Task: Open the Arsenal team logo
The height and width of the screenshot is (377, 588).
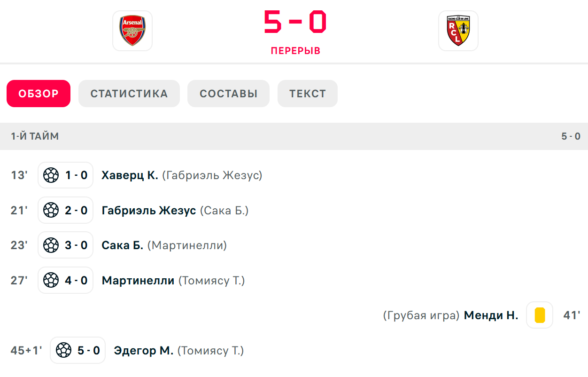Action: click(x=132, y=31)
